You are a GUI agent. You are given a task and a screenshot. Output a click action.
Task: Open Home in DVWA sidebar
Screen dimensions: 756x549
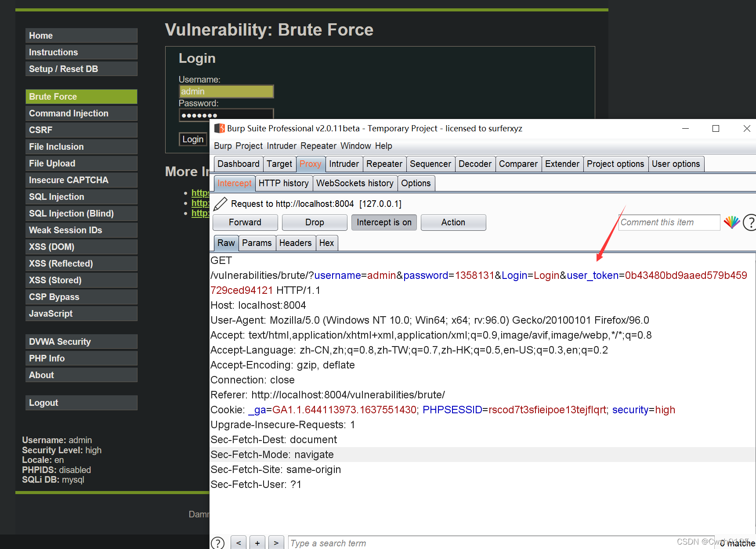pos(81,36)
